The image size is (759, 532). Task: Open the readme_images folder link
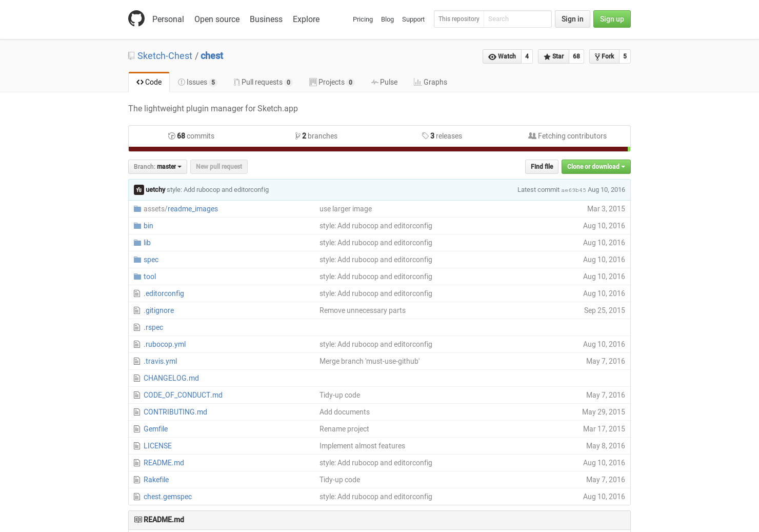pos(193,209)
